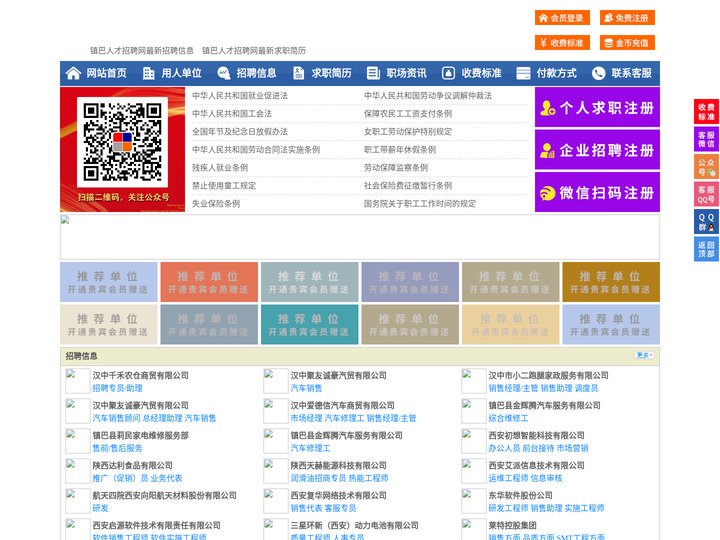Click the chart icon beside 招聘信息
720x540 pixels.
coord(224,73)
